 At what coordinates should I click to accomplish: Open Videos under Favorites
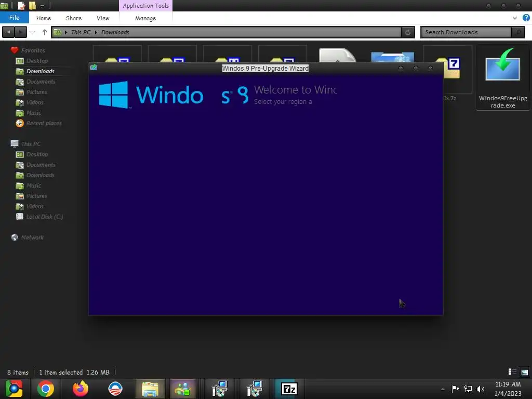tap(30, 102)
